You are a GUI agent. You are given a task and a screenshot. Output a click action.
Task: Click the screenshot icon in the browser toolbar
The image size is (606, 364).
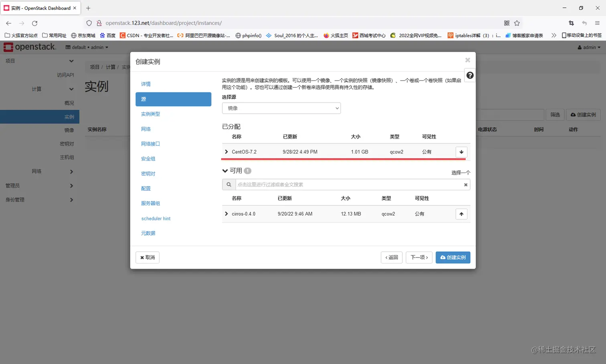tap(571, 23)
